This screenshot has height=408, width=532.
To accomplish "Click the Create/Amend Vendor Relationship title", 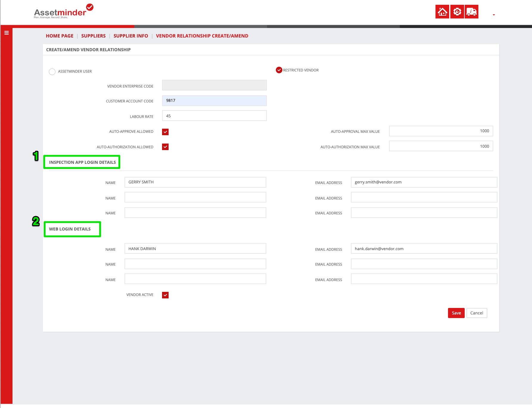I will tap(88, 50).
